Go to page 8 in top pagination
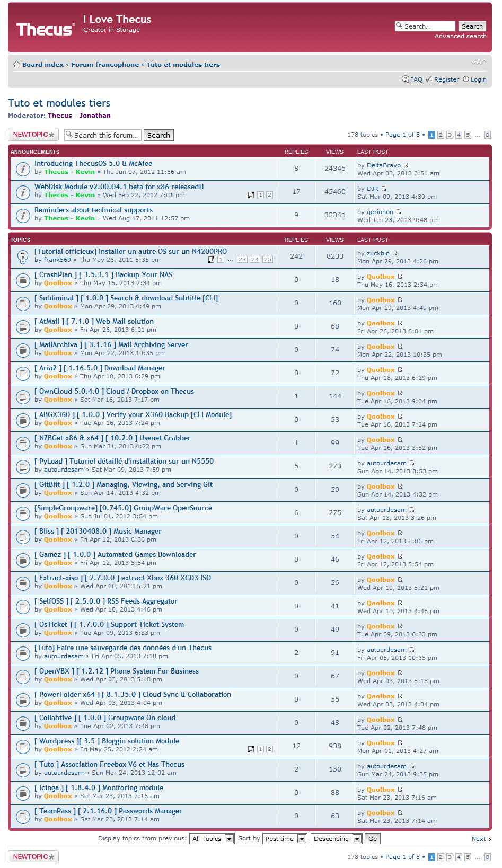502x868 pixels. click(x=487, y=135)
